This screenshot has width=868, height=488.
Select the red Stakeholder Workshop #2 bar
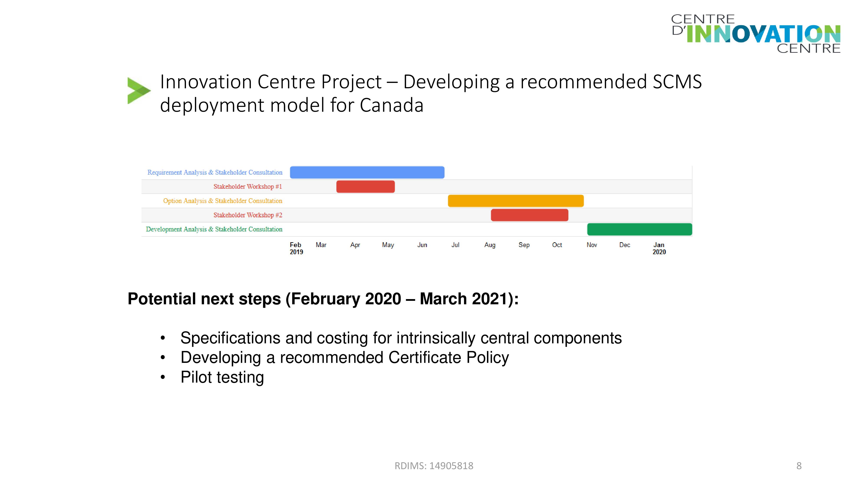[x=529, y=215]
